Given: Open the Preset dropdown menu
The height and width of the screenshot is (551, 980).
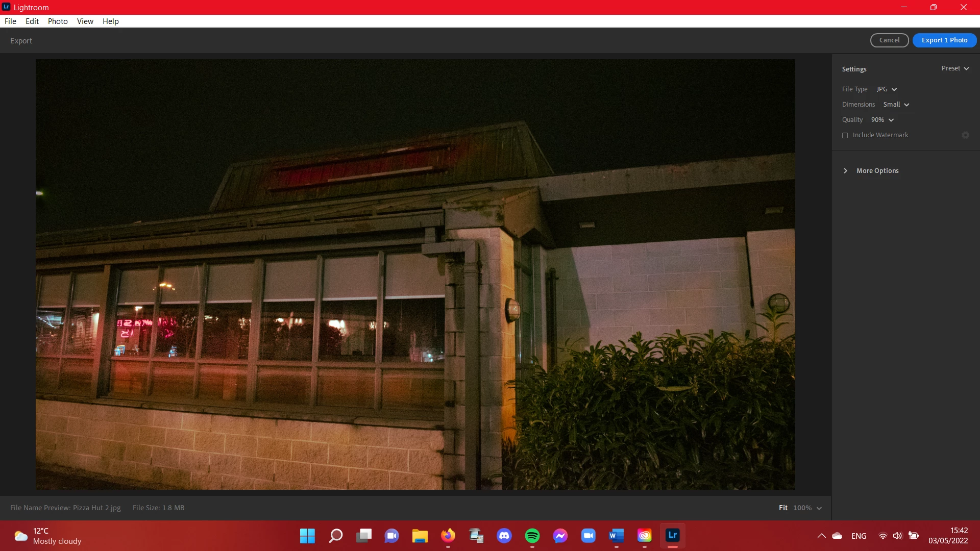Looking at the screenshot, I should point(955,68).
